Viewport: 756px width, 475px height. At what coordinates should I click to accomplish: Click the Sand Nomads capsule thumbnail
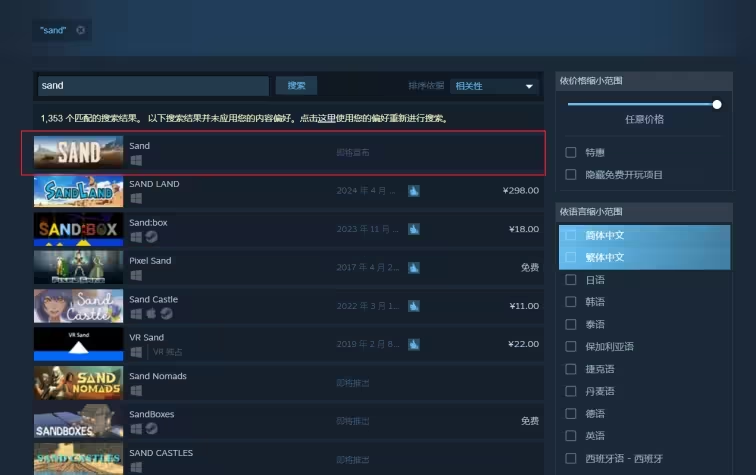(79, 383)
